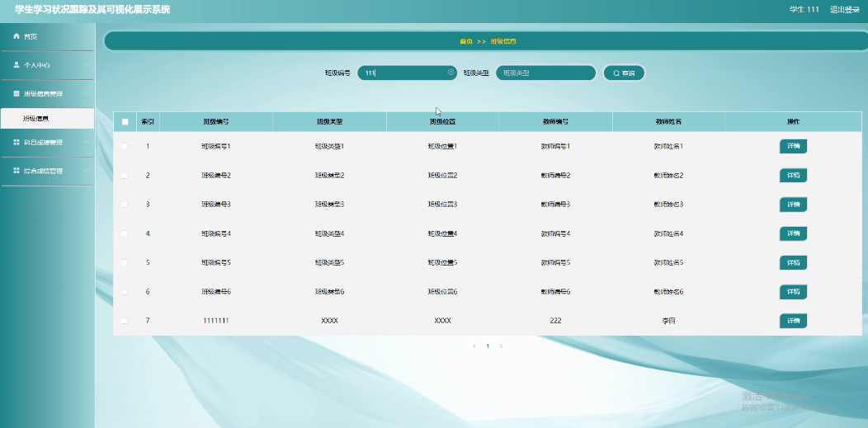This screenshot has height=428, width=868.
Task: Click the home icon beside 首页 in sidebar
Action: [16, 36]
